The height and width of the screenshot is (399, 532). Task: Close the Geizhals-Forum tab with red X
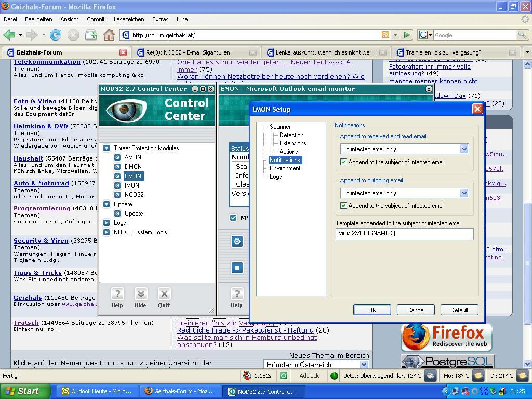(x=123, y=52)
